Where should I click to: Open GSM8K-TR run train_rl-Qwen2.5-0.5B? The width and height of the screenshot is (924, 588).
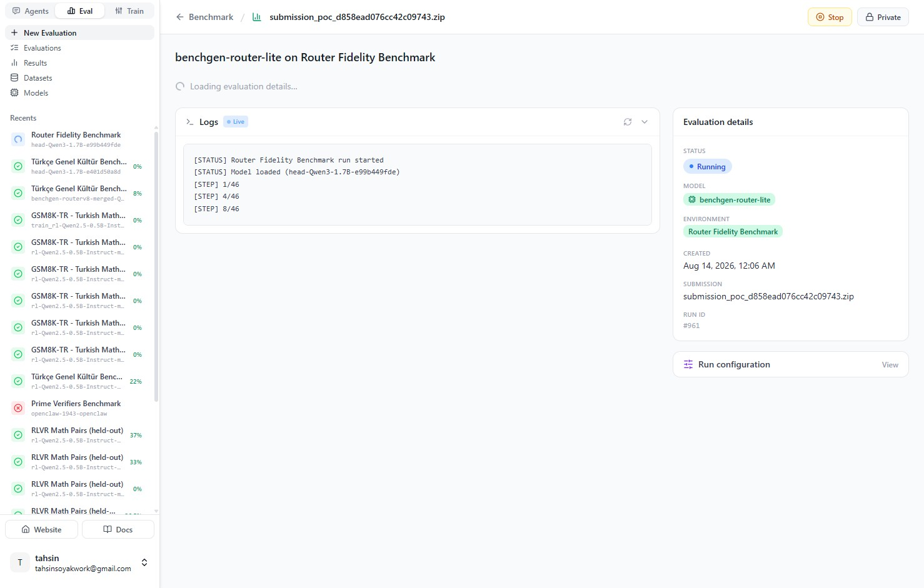pos(79,220)
